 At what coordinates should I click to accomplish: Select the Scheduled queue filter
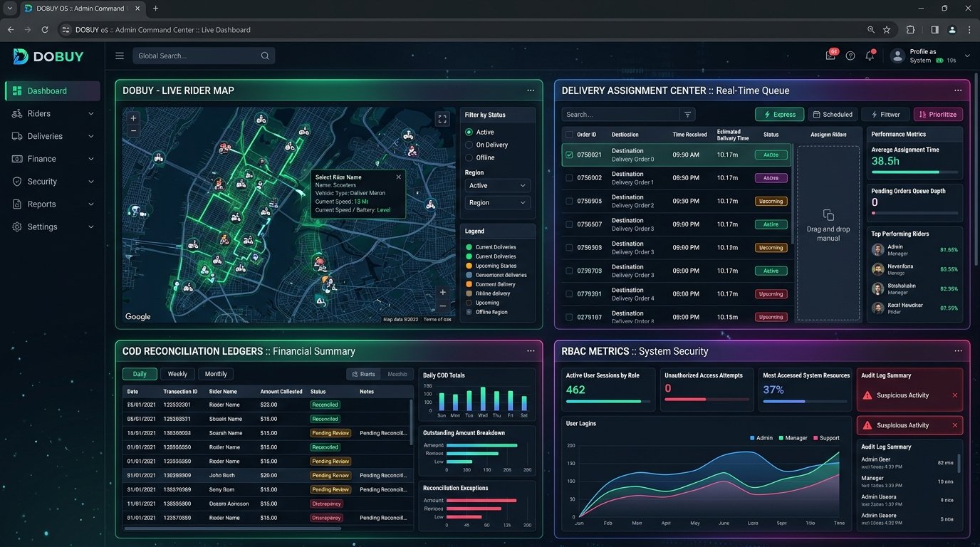click(833, 114)
